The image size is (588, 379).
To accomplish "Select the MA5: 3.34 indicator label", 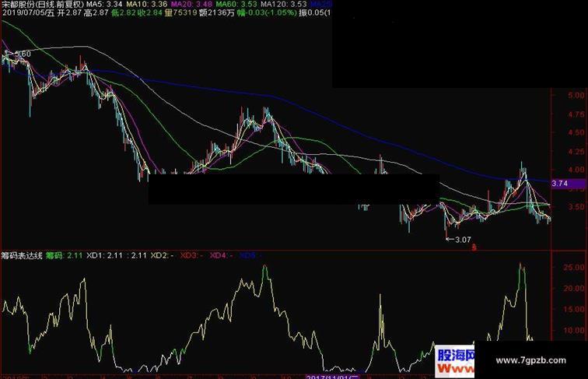I will coord(105,4).
